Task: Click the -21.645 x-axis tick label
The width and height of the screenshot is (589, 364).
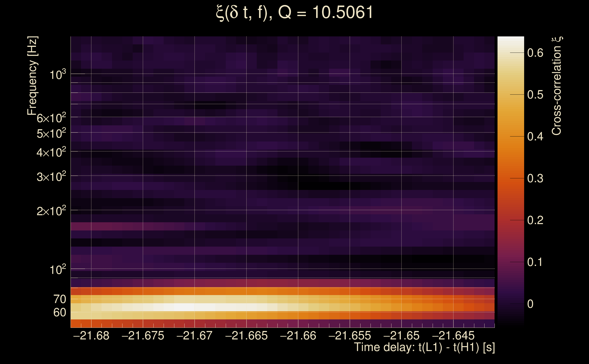Action: (x=453, y=336)
